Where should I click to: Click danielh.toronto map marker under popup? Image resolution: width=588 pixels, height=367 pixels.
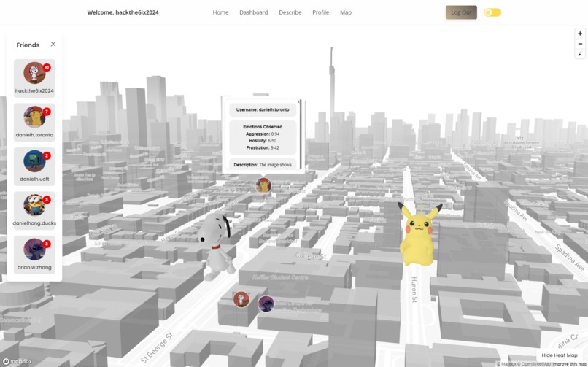263,185
